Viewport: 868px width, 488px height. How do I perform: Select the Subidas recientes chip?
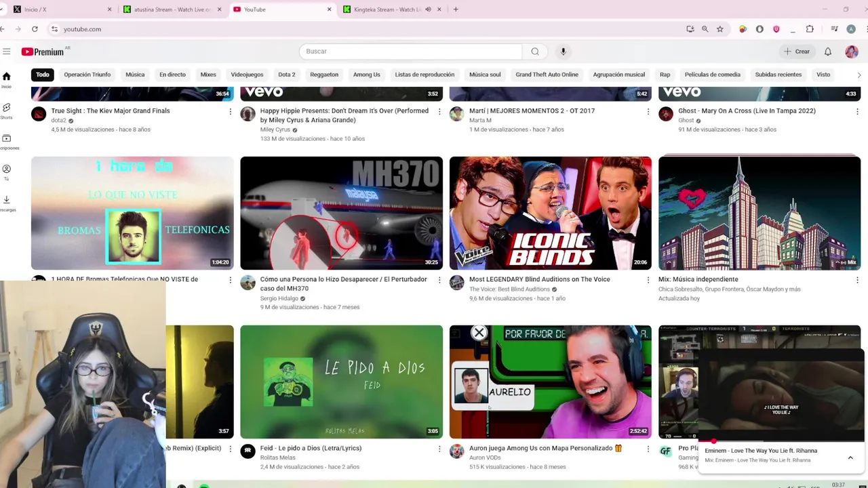[x=778, y=75]
